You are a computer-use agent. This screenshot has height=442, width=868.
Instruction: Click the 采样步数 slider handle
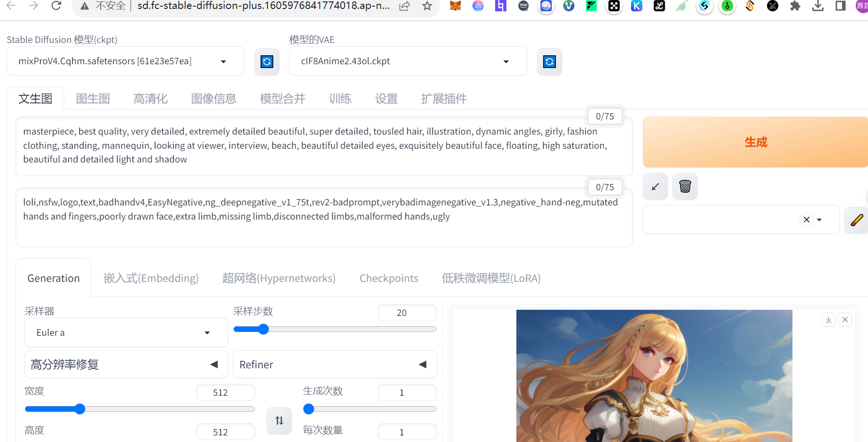click(x=263, y=329)
